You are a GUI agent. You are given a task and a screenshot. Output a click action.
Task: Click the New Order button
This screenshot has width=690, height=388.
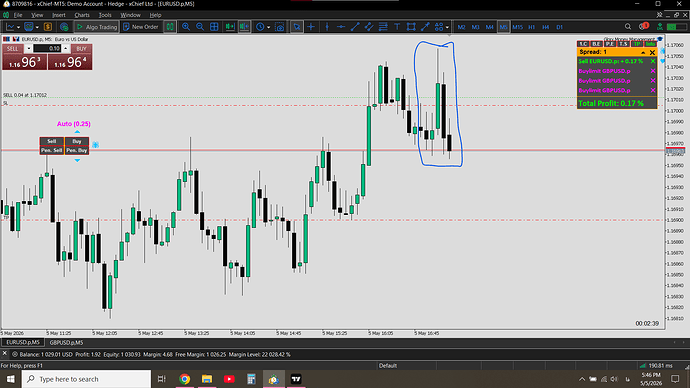pyautogui.click(x=141, y=27)
